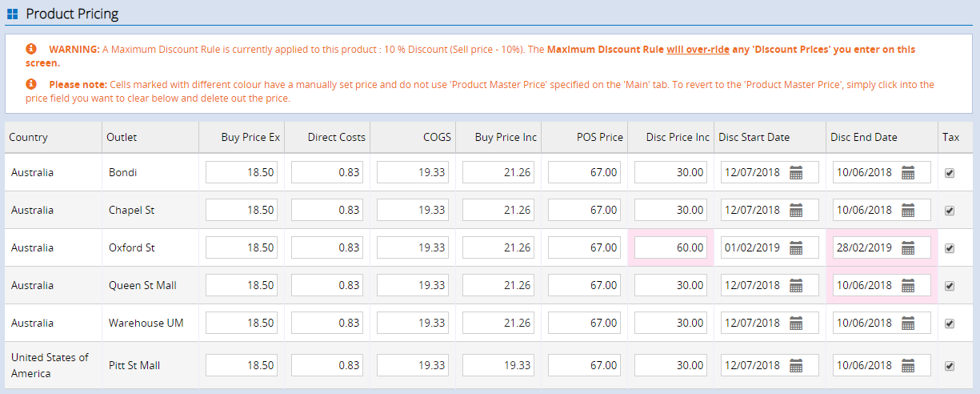Click the Product Pricing grid icon
The image size is (980, 394).
click(x=12, y=14)
